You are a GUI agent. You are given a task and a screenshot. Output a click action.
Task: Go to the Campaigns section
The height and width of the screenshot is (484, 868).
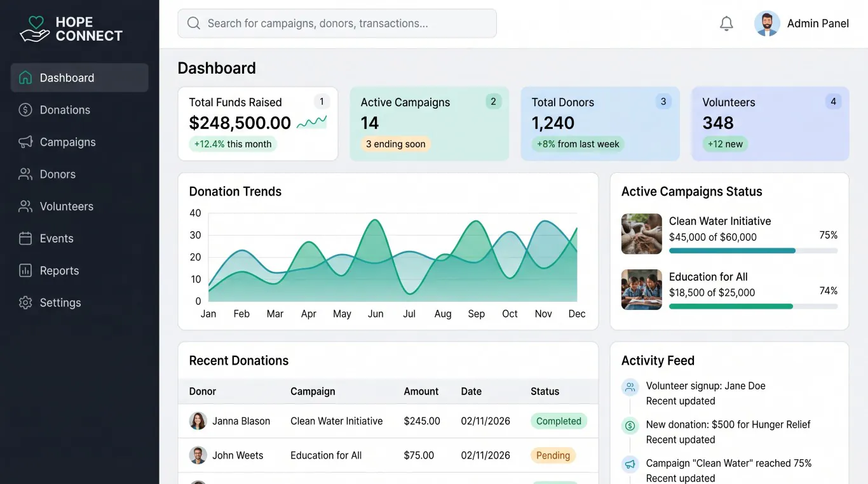click(x=79, y=142)
